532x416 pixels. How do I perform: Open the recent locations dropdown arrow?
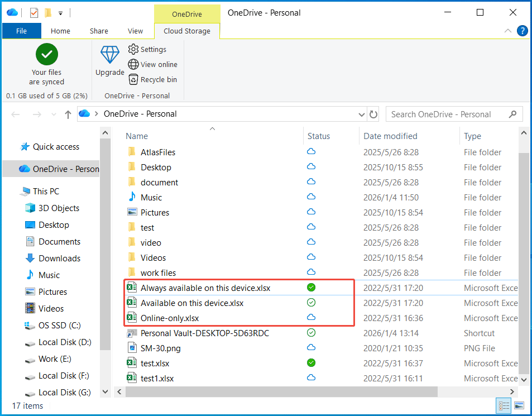click(54, 114)
